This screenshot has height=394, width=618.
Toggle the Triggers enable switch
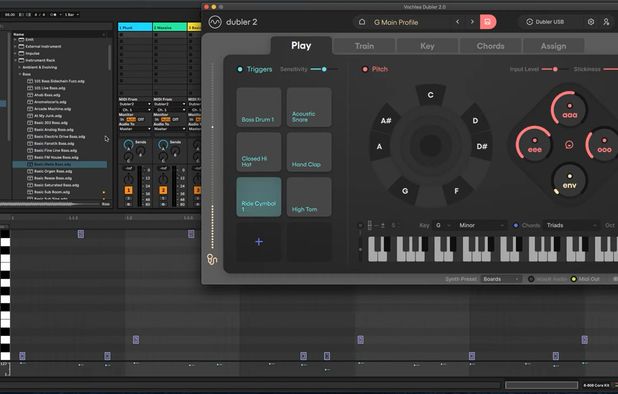pos(240,69)
